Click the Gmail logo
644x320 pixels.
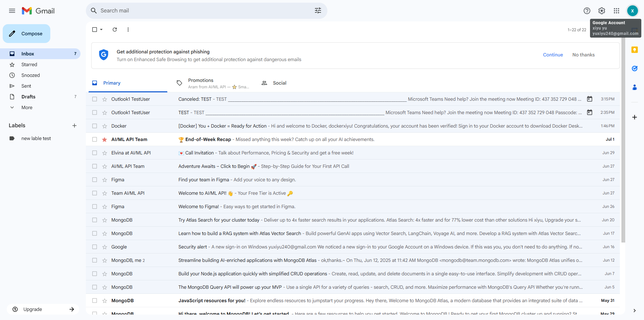(x=38, y=11)
